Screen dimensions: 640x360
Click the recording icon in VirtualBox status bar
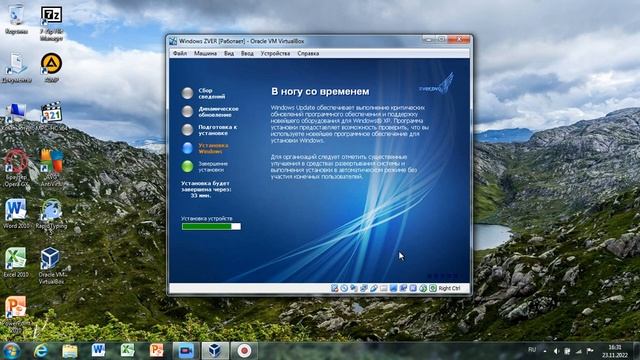point(403,288)
